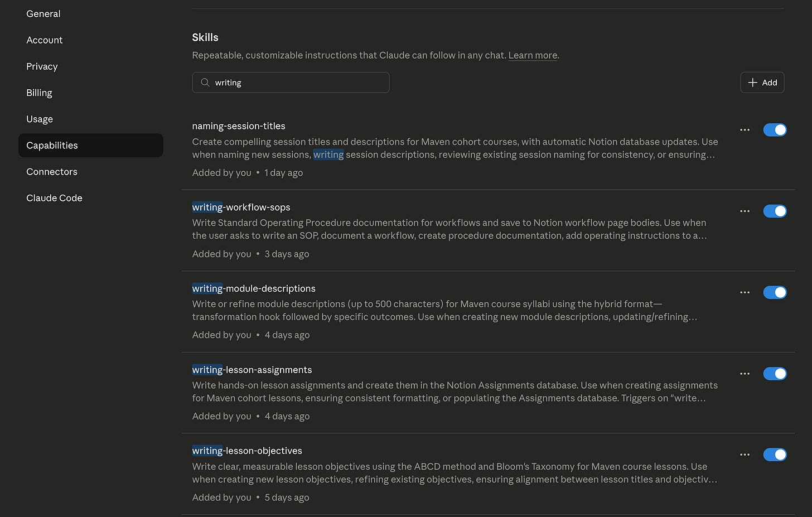Select the writing-module-descriptions skill name
Image resolution: width=812 pixels, height=517 pixels.
click(254, 288)
